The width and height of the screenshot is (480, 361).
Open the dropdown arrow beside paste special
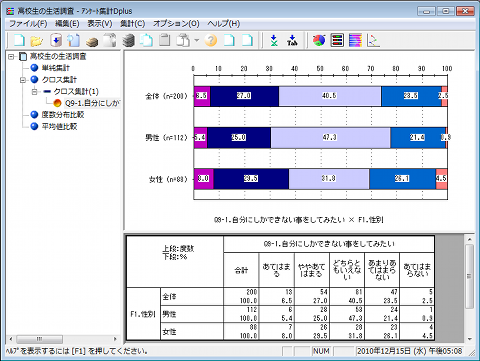click(x=197, y=40)
